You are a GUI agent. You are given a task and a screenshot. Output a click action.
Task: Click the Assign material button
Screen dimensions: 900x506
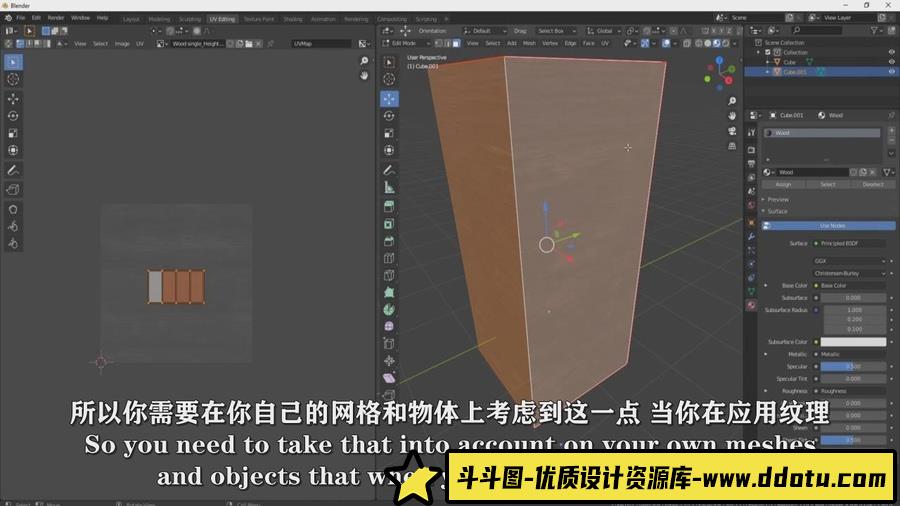click(783, 185)
